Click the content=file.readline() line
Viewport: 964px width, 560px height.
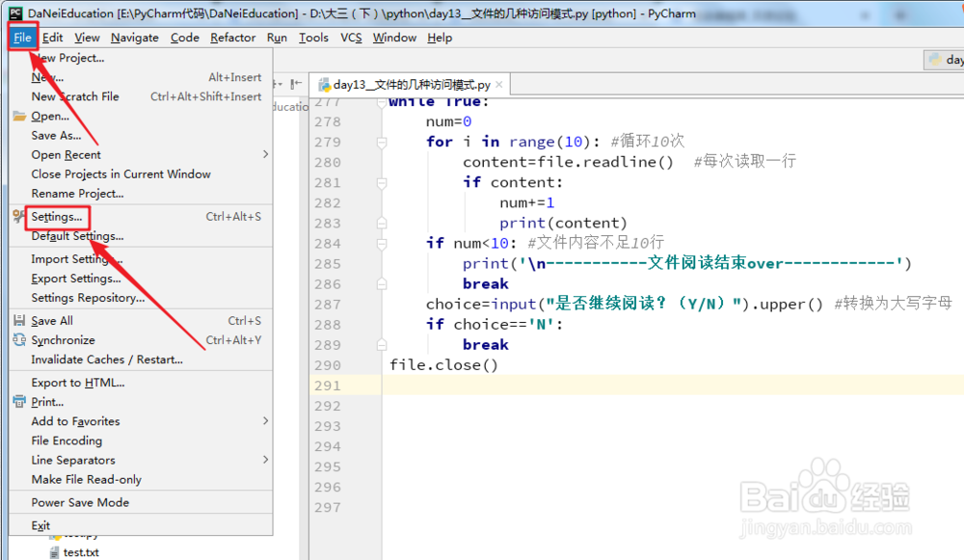click(x=568, y=162)
